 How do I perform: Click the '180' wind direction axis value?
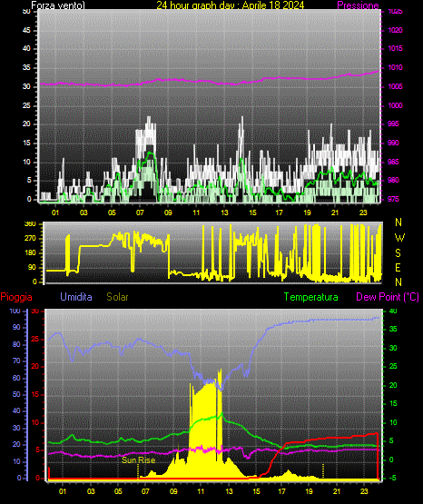click(31, 253)
